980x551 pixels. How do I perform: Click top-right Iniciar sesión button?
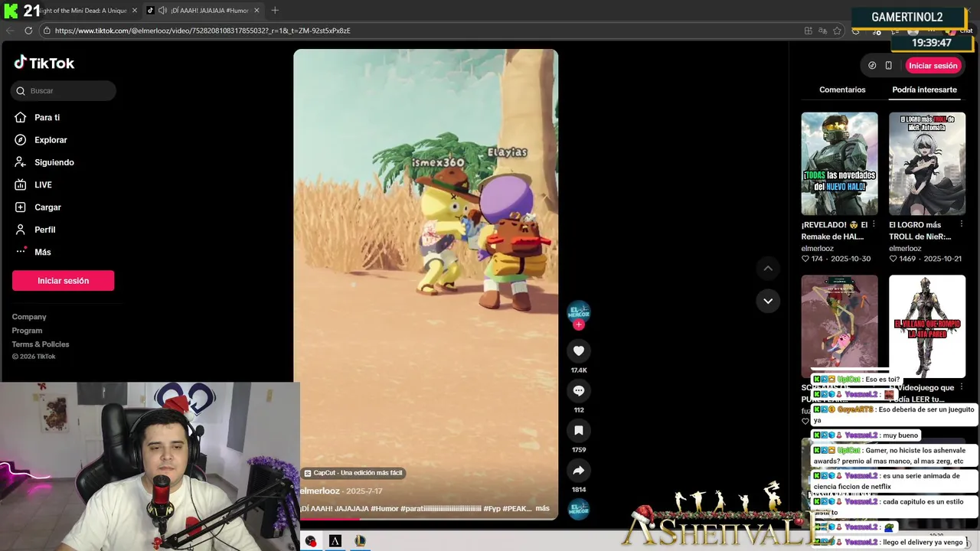933,66
